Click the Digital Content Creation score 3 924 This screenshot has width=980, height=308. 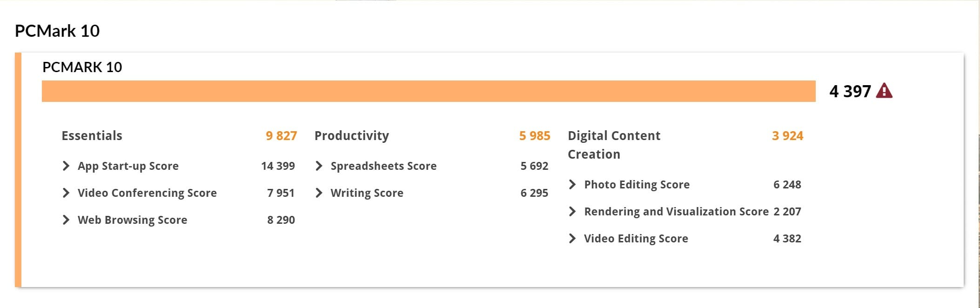coord(787,136)
